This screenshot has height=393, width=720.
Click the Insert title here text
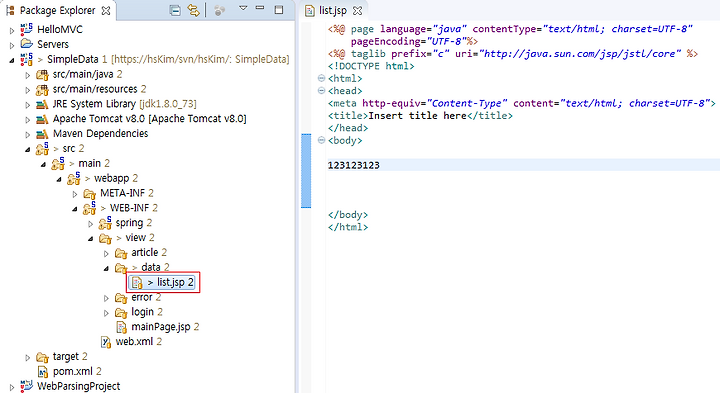[x=417, y=116]
